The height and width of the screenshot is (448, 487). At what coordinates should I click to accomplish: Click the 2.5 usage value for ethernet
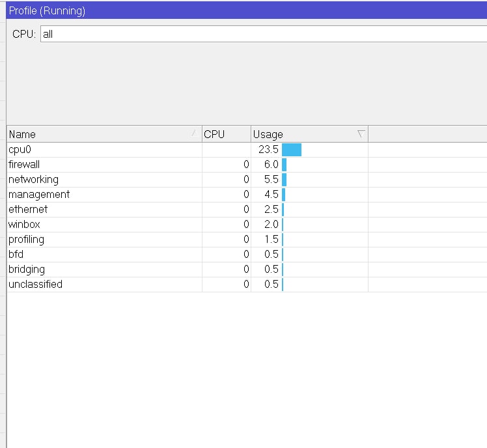[x=271, y=209]
